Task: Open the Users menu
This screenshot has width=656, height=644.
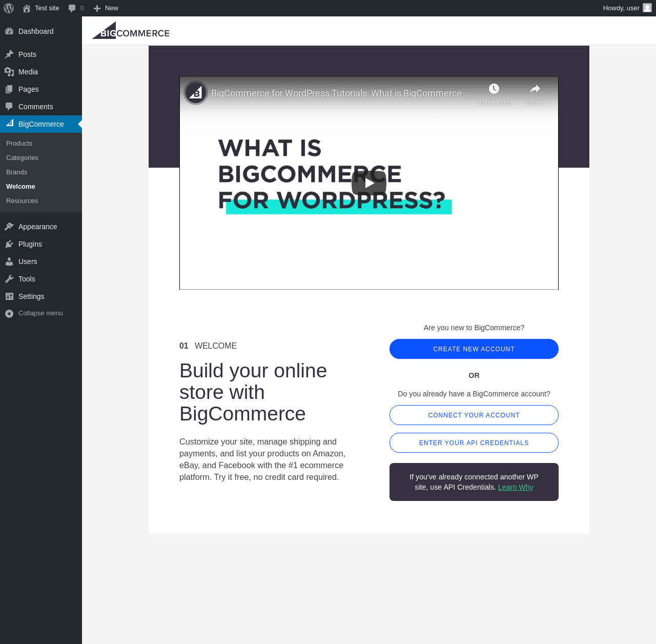Action: (41, 261)
